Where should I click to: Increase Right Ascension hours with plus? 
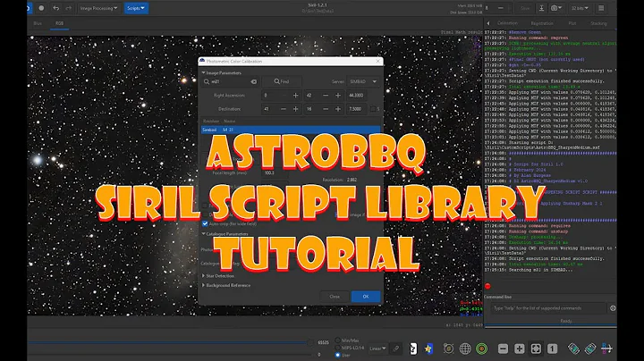[x=295, y=96]
